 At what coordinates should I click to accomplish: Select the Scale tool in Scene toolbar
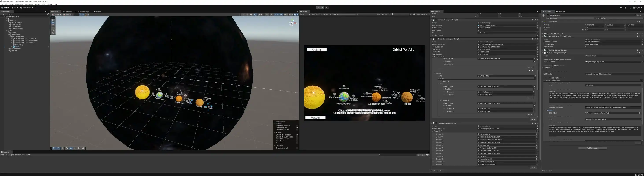pos(53,28)
